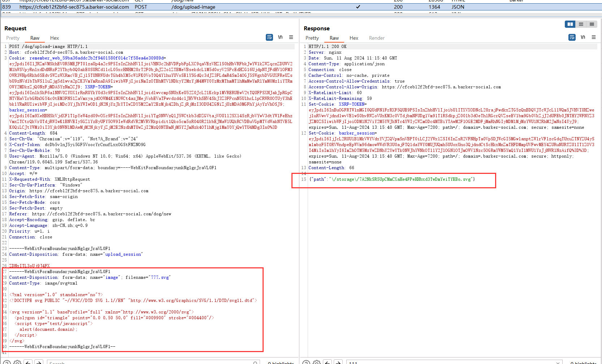
Task: Click the 'X-RateLimit-Limit: 60' header
Action: click(335, 93)
